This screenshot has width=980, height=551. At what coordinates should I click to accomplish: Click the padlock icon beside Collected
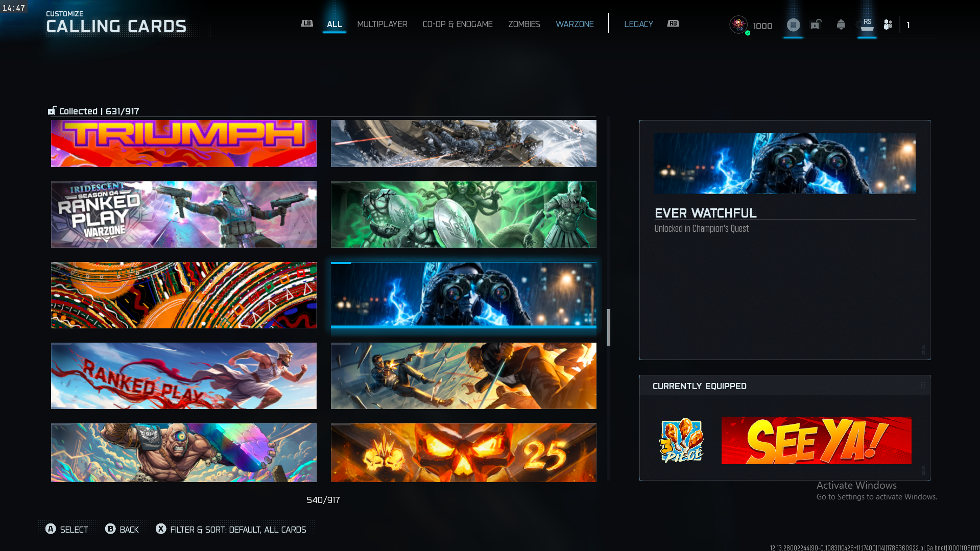click(52, 111)
